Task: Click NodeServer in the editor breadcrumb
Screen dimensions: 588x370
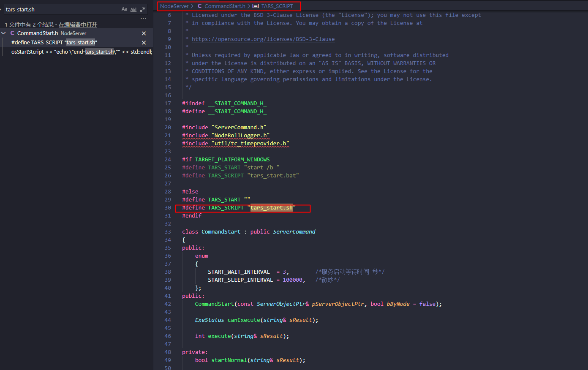Action: click(174, 6)
